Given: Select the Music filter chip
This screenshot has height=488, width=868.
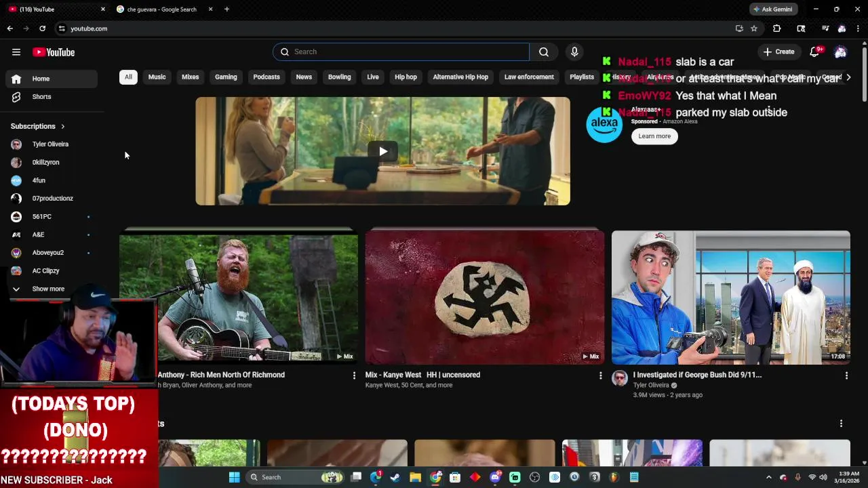Looking at the screenshot, I should [157, 77].
